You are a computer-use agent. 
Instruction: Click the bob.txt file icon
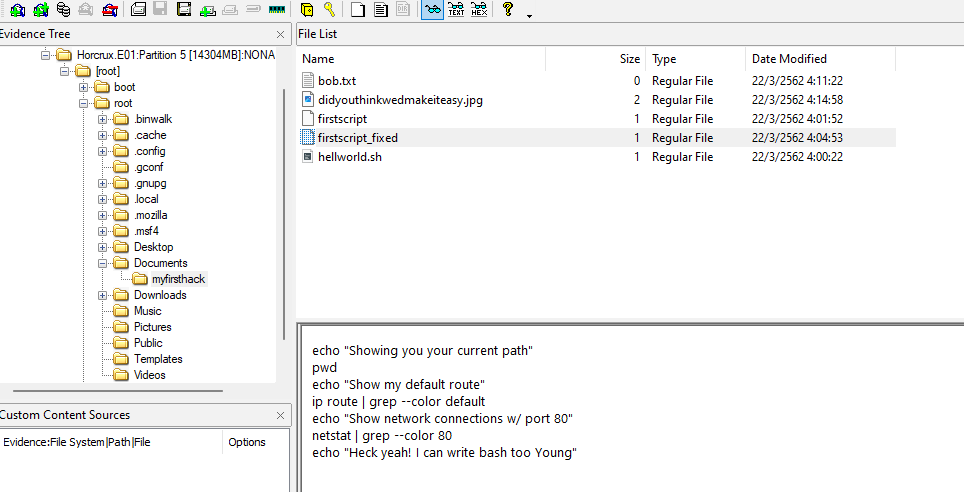(x=308, y=81)
